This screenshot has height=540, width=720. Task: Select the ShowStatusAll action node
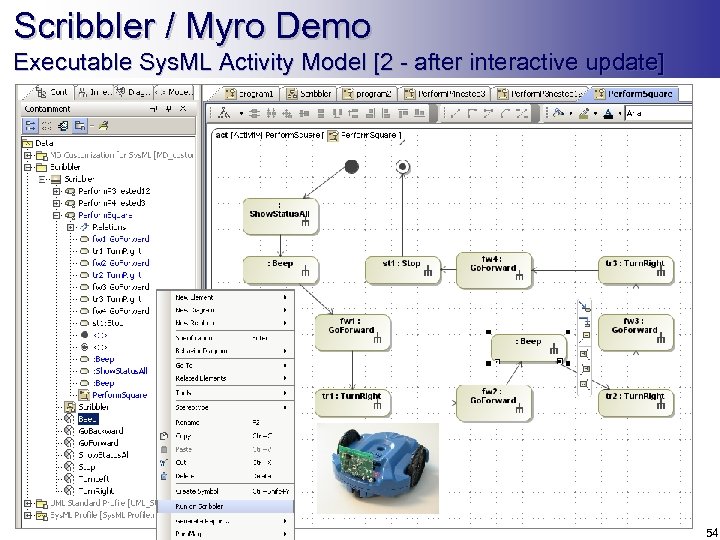[x=281, y=216]
